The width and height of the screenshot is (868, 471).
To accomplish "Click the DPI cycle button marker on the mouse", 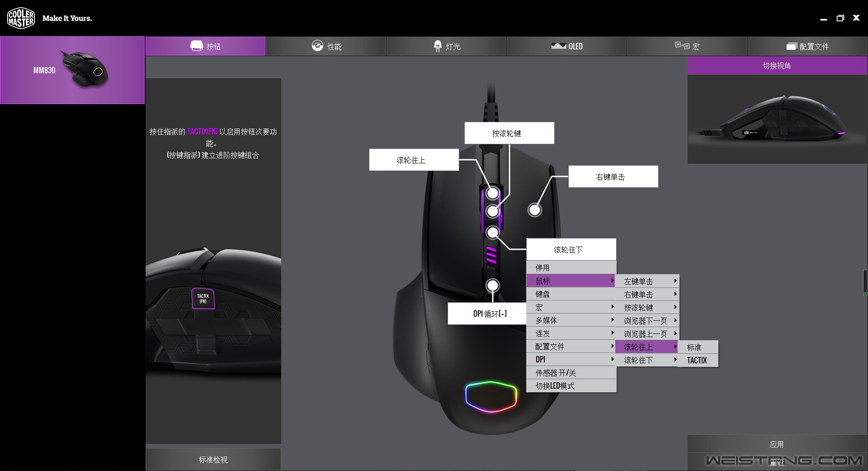I will (492, 285).
